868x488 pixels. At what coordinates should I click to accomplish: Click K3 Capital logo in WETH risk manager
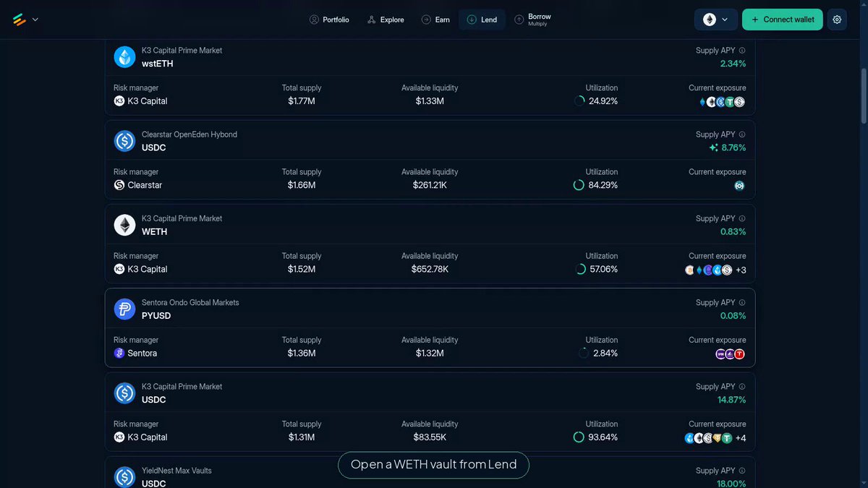pos(119,269)
